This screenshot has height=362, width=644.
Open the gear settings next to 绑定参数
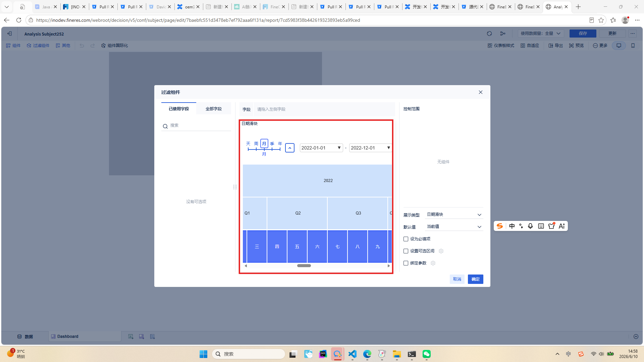(x=433, y=263)
